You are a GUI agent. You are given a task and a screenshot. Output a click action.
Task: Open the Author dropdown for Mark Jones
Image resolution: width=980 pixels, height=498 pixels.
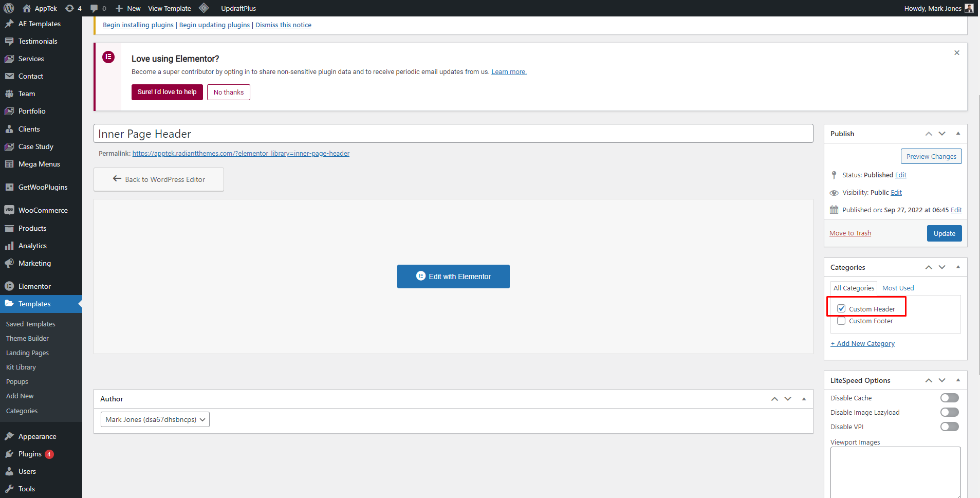click(x=155, y=419)
